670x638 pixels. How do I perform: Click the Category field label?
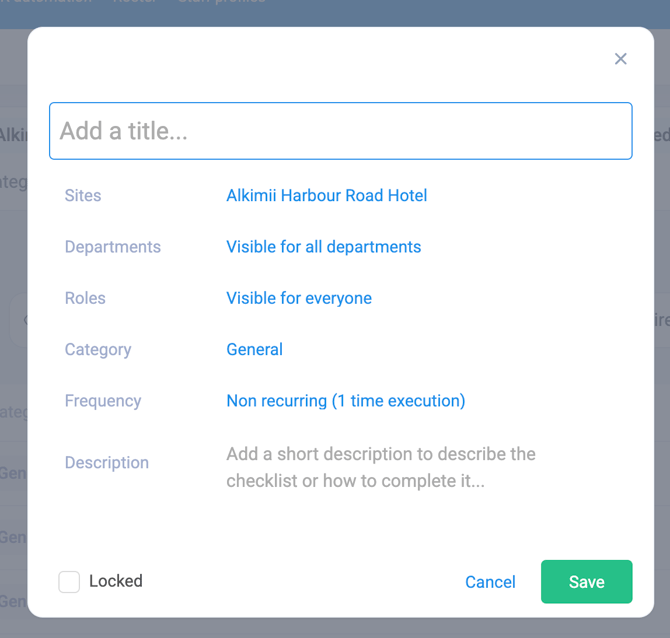[x=98, y=350]
